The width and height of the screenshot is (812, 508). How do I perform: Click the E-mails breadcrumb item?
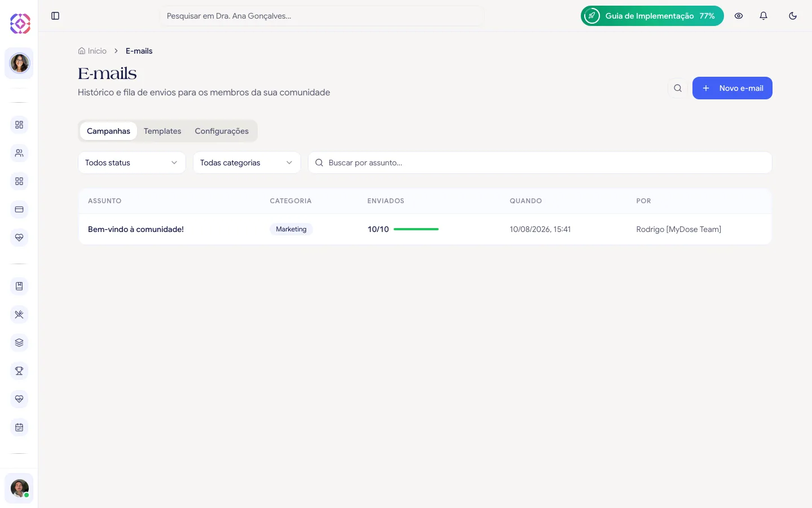coord(139,51)
